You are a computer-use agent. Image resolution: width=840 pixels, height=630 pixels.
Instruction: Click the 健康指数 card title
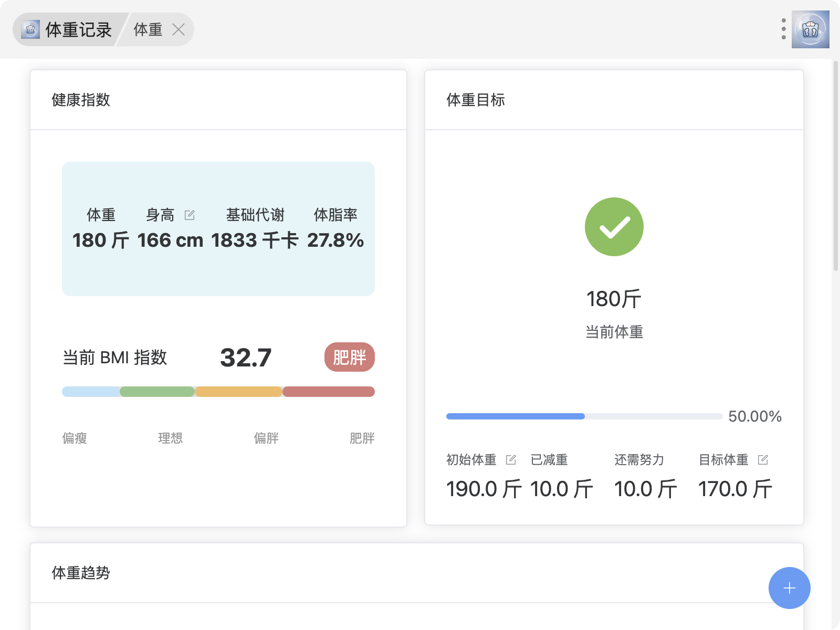click(x=81, y=100)
